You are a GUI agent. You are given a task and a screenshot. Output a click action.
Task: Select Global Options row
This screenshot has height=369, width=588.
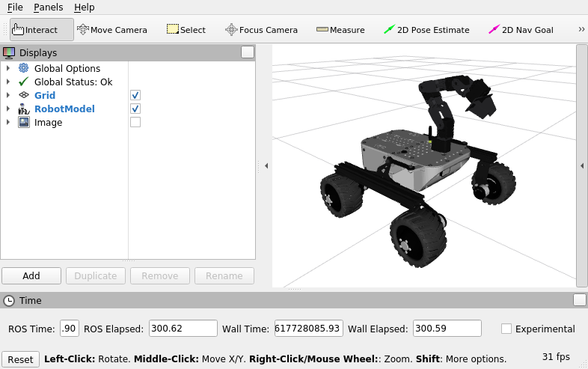pyautogui.click(x=67, y=68)
